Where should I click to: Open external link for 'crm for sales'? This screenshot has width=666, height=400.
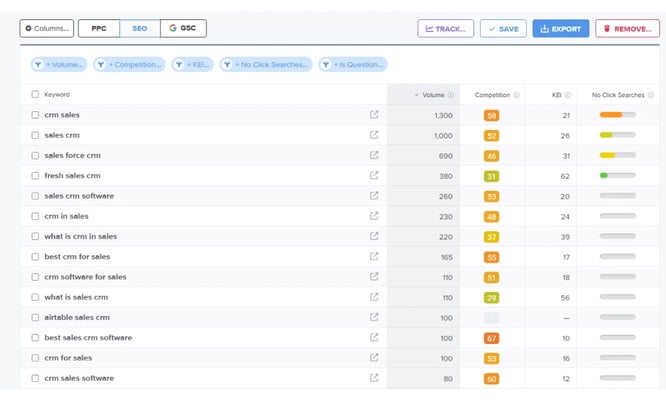click(x=374, y=358)
